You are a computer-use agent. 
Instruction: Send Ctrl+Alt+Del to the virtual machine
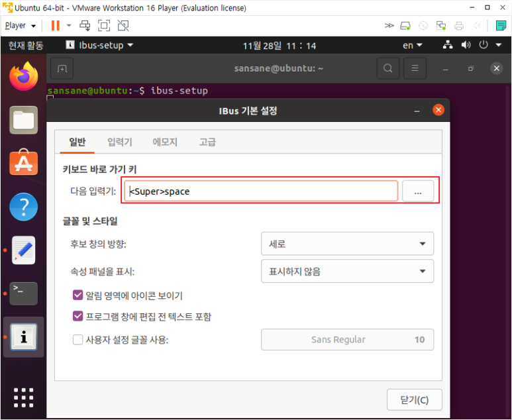coord(85,25)
